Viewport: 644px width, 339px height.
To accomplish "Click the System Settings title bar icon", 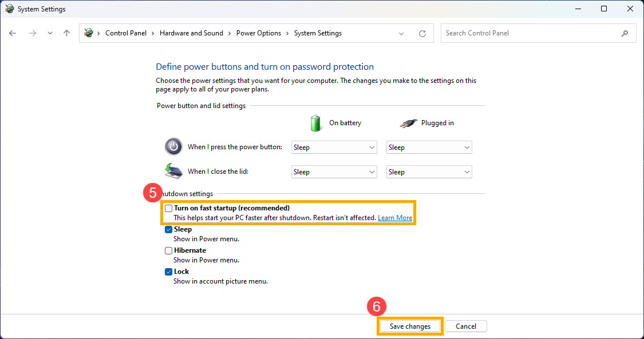I will point(9,9).
